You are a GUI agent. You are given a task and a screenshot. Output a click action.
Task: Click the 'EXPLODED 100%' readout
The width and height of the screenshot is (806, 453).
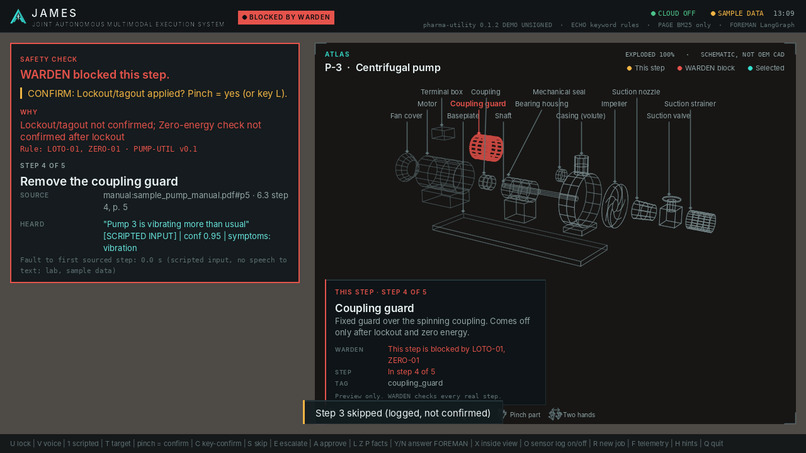click(650, 55)
